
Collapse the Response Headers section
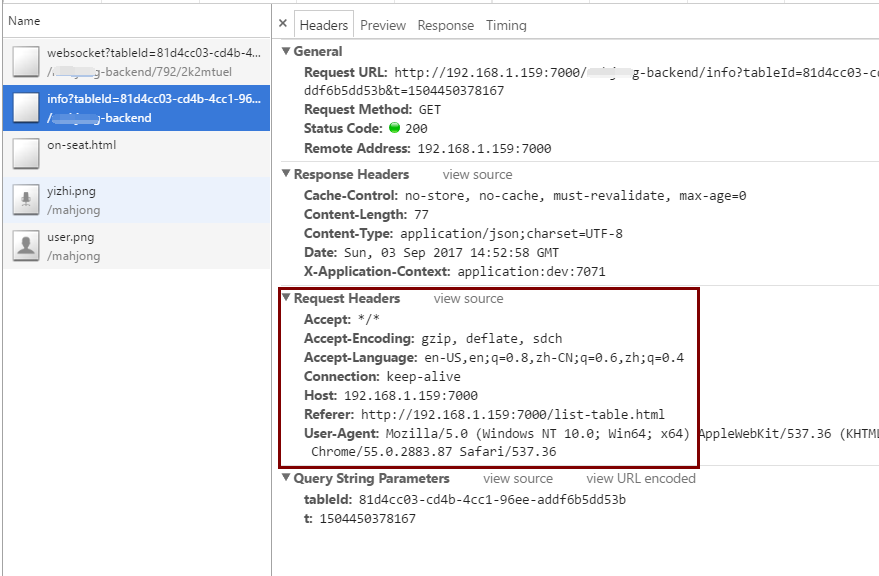286,174
